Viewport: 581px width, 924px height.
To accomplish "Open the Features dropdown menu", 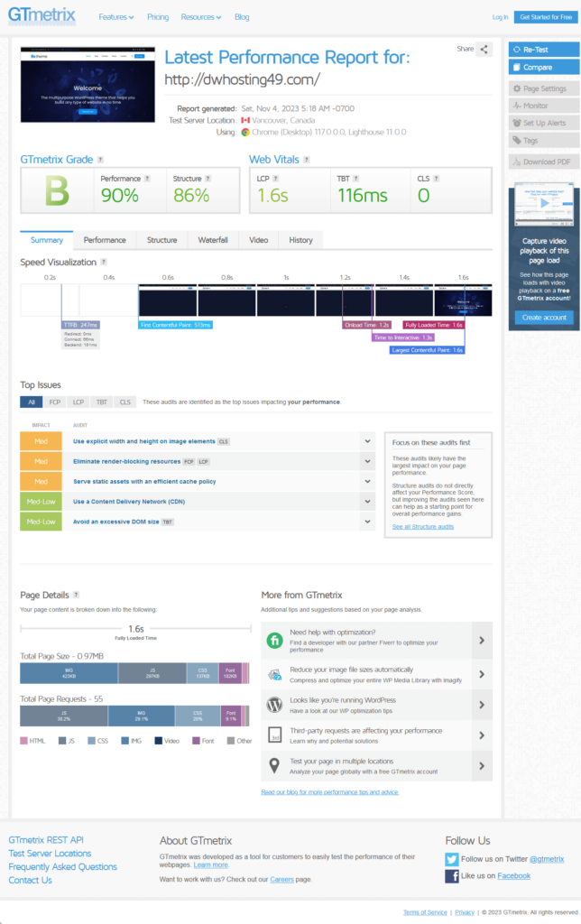I will tap(116, 17).
